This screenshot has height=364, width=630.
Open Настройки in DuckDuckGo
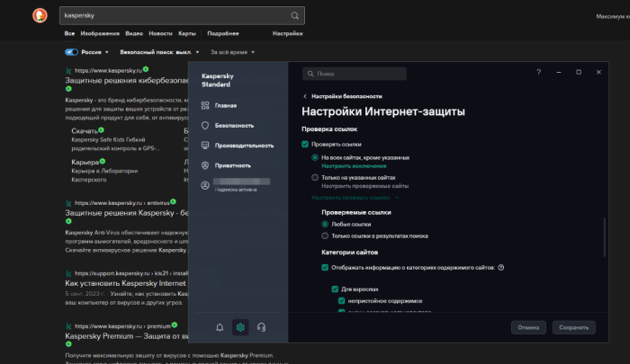pyautogui.click(x=287, y=34)
